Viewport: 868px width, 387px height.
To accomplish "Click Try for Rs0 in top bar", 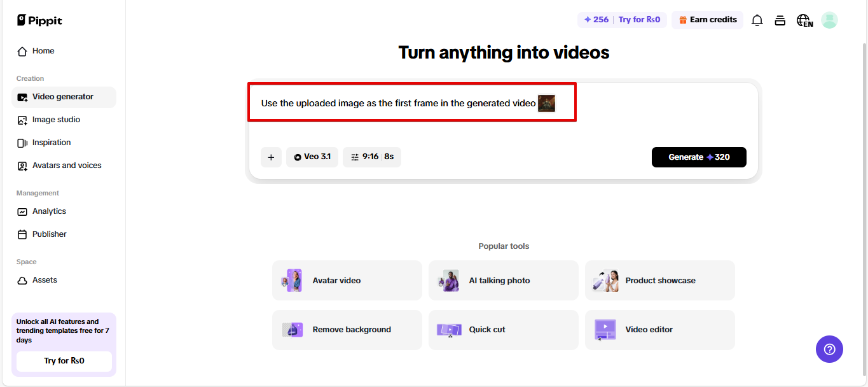I will pyautogui.click(x=639, y=20).
